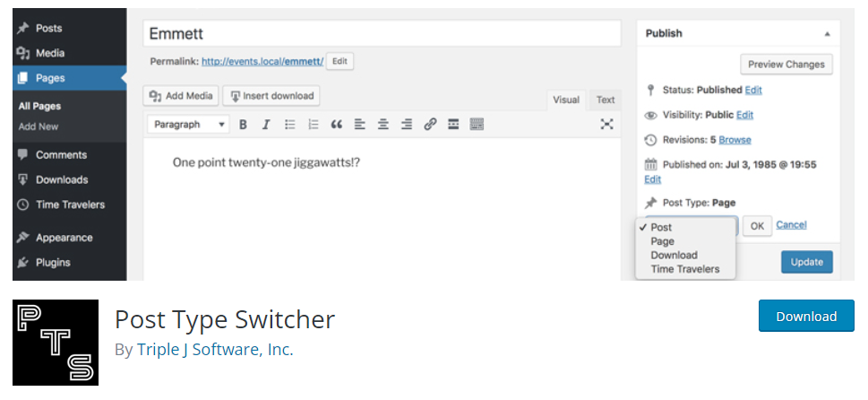
Task: Apply blockquote formatting
Action: [x=337, y=125]
